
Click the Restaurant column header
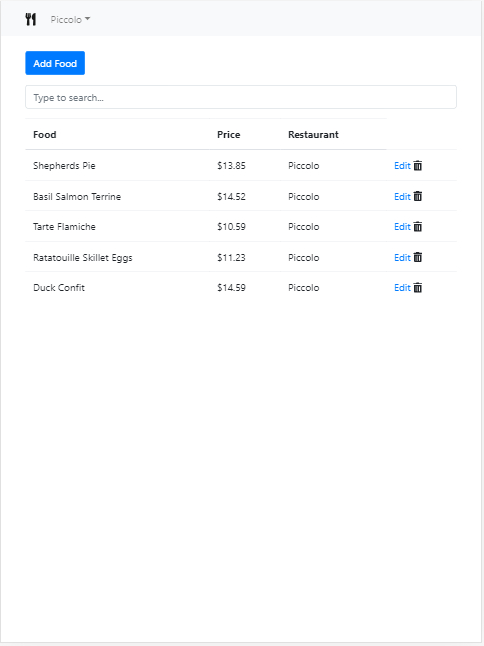(313, 135)
